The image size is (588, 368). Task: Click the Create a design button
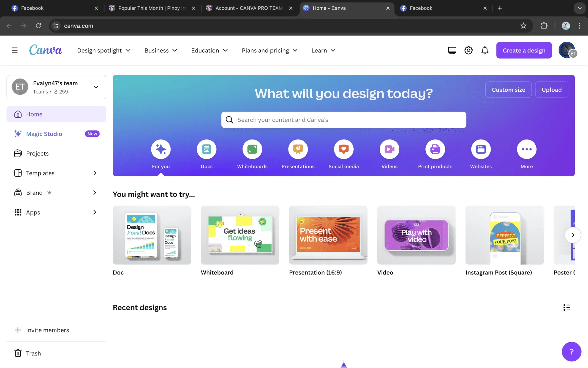tap(524, 50)
